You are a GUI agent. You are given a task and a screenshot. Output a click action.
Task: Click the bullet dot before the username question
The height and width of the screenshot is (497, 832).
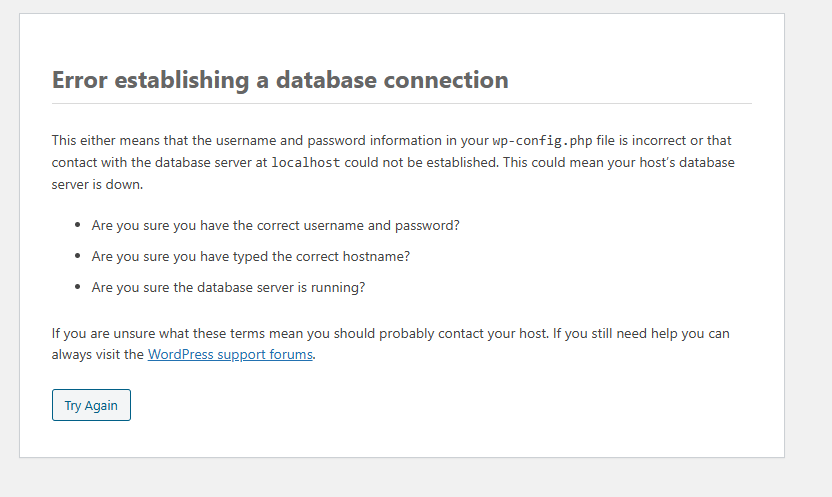click(77, 226)
